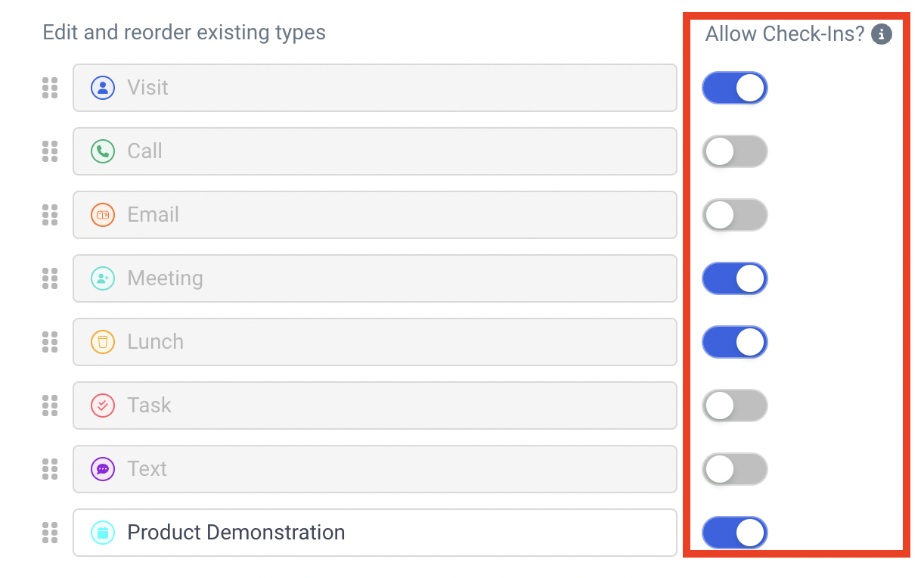Enable check-ins for the Call type
This screenshot has width=924, height=578.
point(735,151)
